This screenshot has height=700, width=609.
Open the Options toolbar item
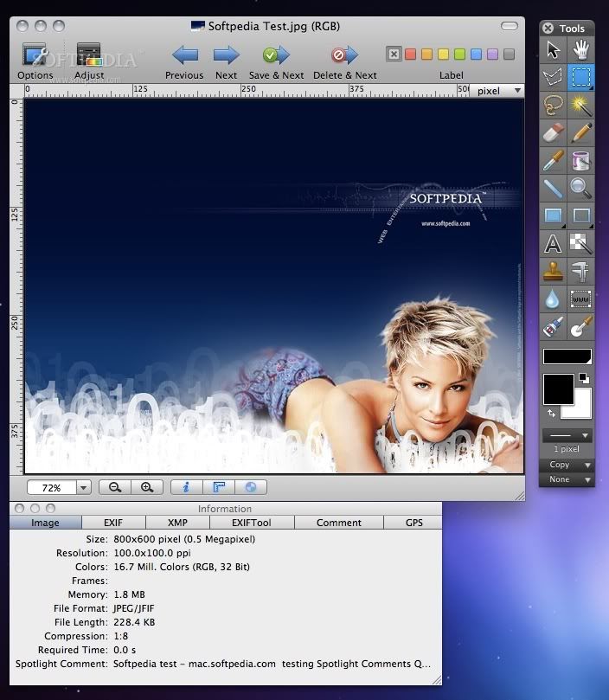coord(35,61)
